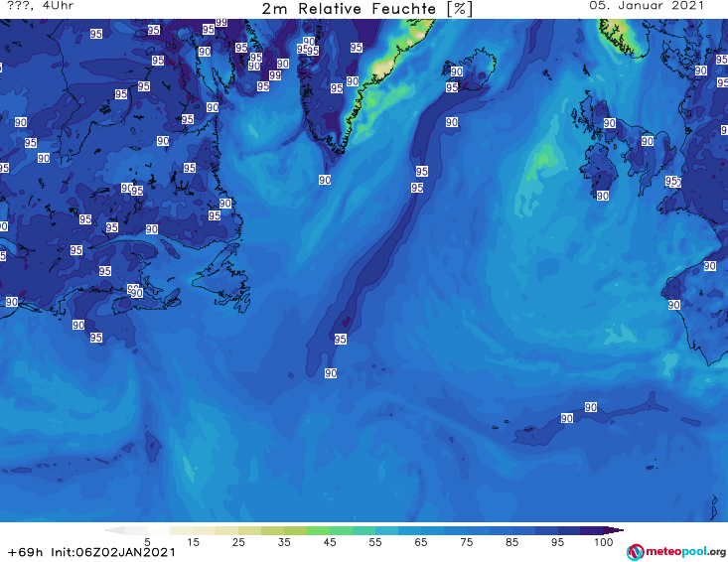Viewport: 728px width, 562px height.
Task: Click the '5' tick on the color scale
Action: [147, 542]
